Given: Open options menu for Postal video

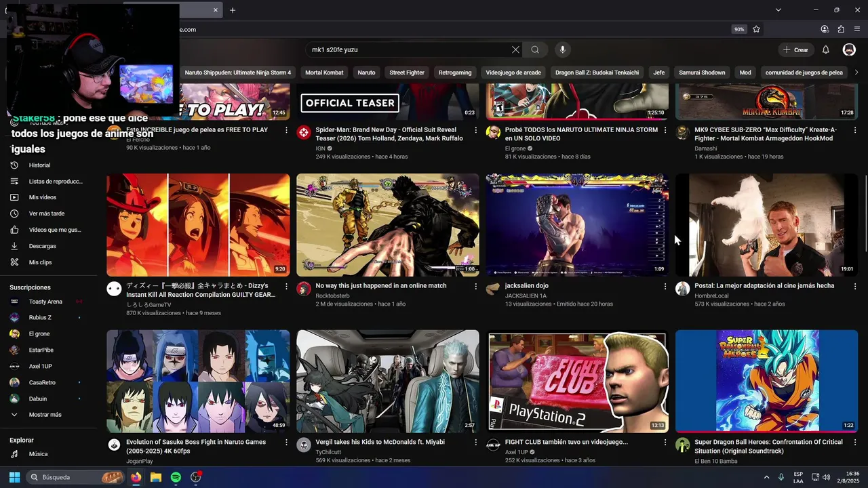Looking at the screenshot, I should point(854,286).
